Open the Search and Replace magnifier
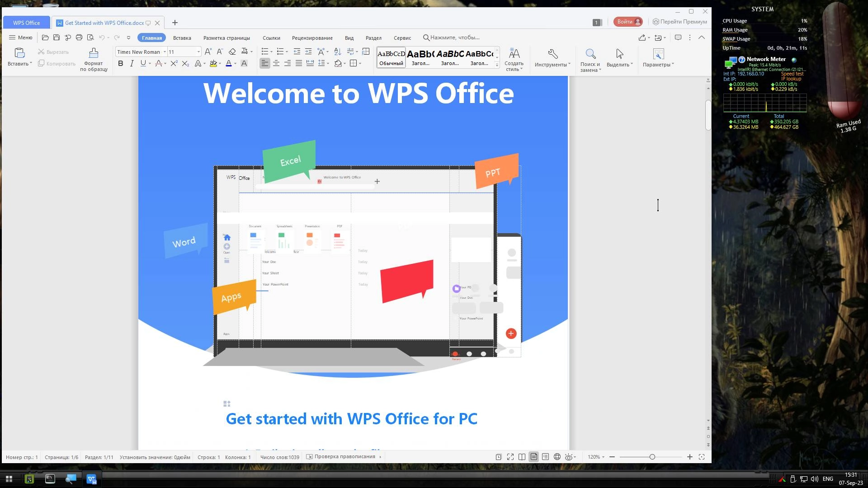The image size is (868, 488). pyautogui.click(x=590, y=54)
